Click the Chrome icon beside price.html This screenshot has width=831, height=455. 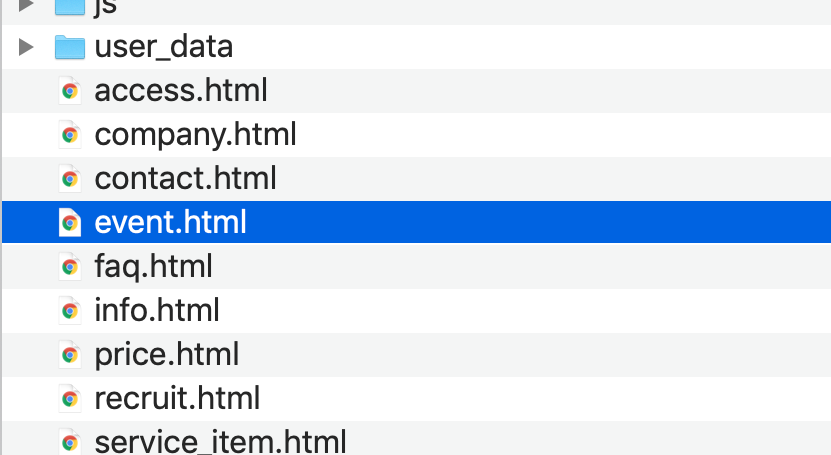[x=69, y=354]
